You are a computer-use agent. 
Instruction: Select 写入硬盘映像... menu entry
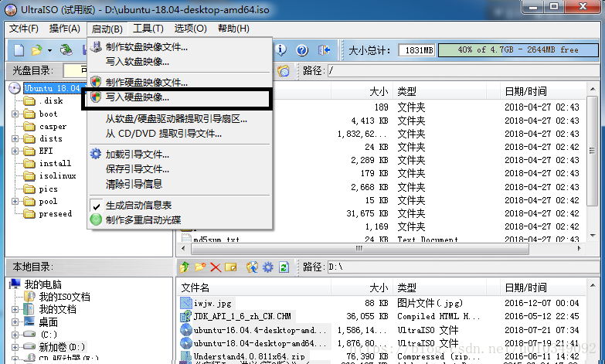[180, 97]
